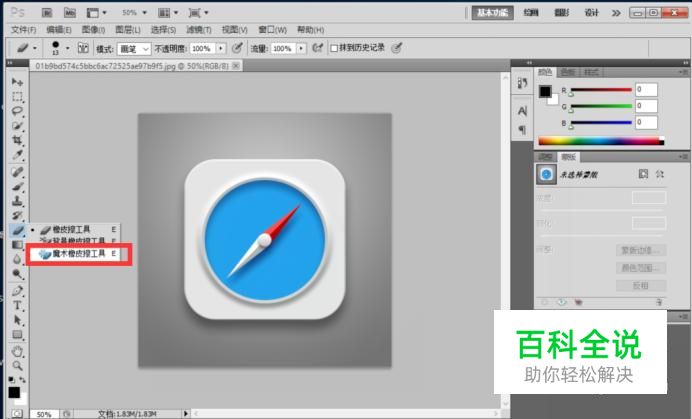This screenshot has height=419, width=692.
Task: Open the 滤镜(T) menu
Action: pos(199,30)
